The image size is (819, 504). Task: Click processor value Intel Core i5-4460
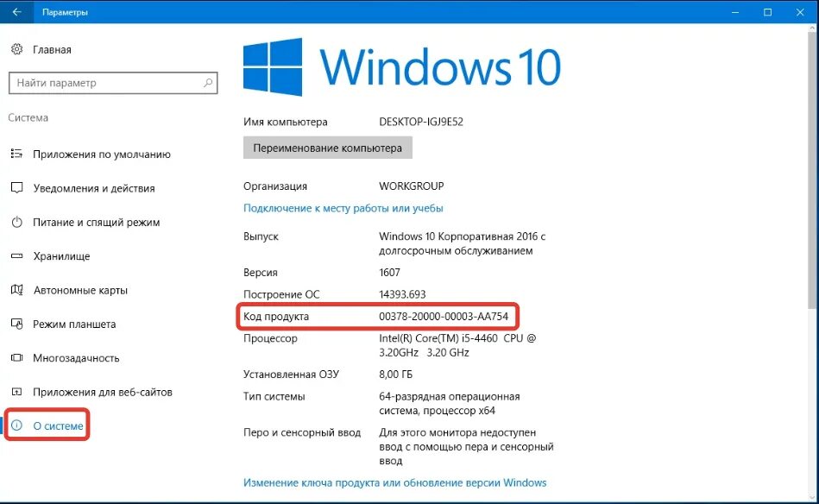457,345
